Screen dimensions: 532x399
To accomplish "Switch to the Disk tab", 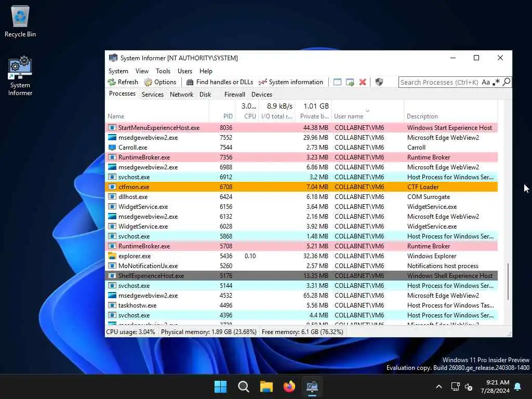I will tap(205, 95).
